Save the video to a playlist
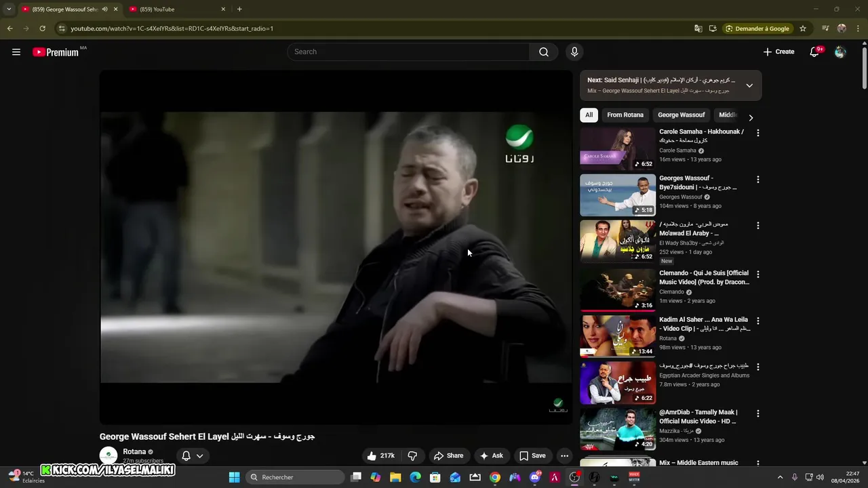 (532, 456)
